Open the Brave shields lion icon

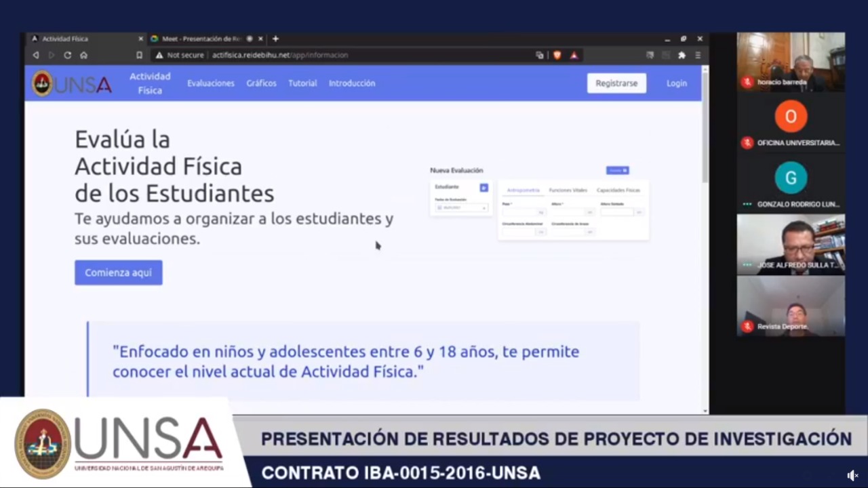pyautogui.click(x=557, y=56)
